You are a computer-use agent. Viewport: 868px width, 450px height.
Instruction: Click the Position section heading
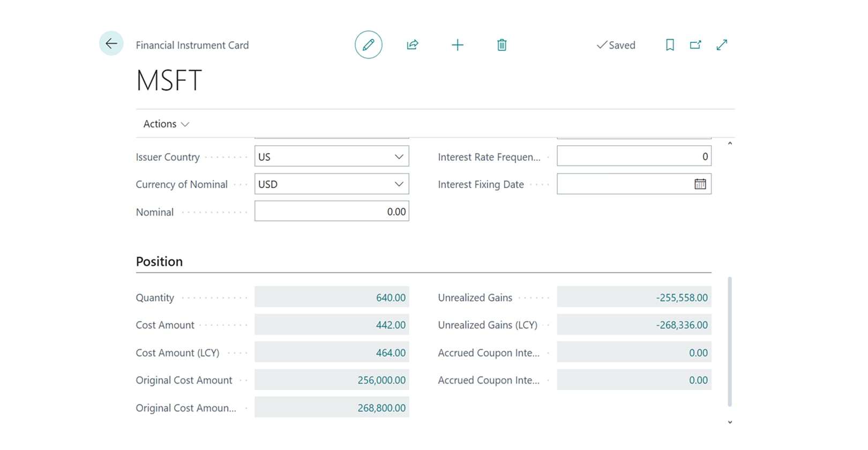[159, 261]
